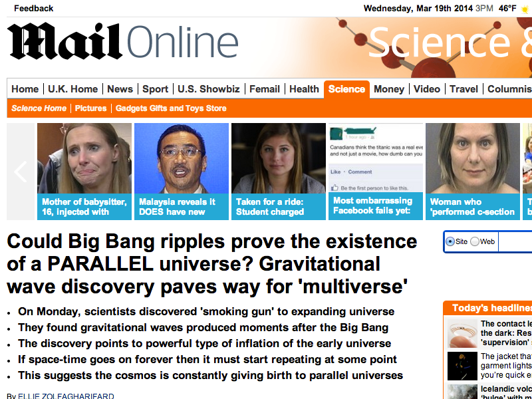
Task: Open the light-up jacket headline thumbnail
Action: pyautogui.click(x=462, y=366)
